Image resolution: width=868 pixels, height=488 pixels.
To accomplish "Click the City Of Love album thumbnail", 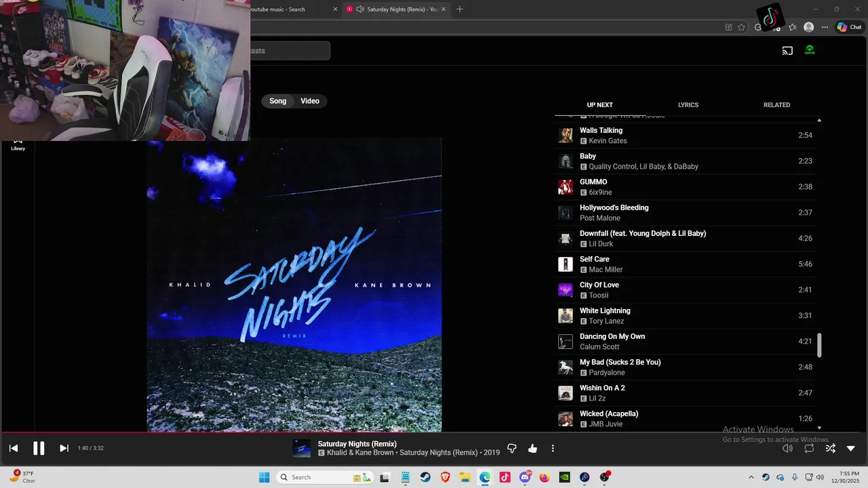I will click(566, 290).
